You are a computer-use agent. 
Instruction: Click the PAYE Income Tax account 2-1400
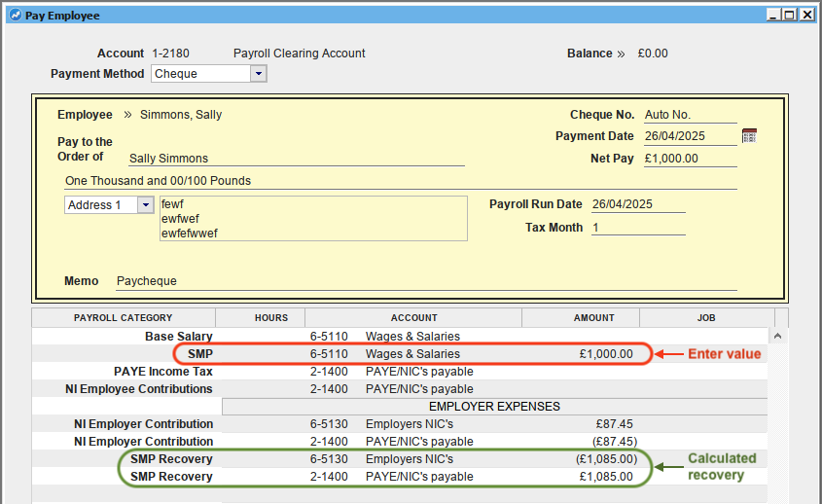(329, 372)
